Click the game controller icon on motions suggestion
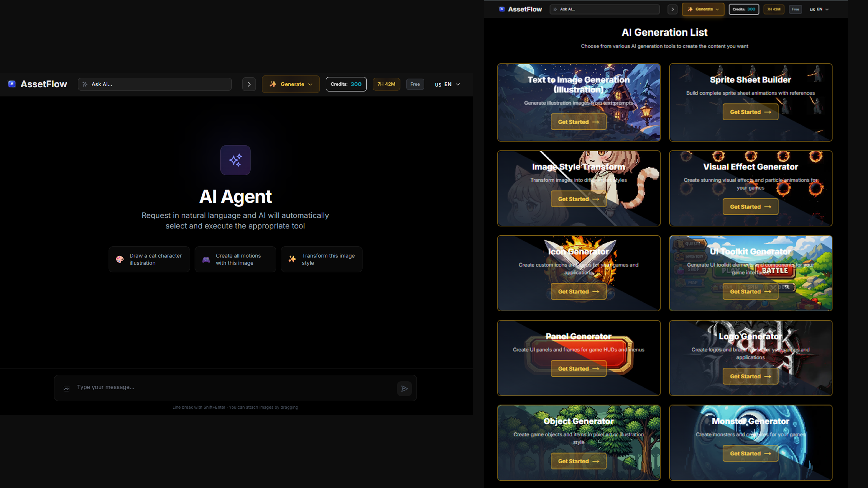 pyautogui.click(x=206, y=259)
